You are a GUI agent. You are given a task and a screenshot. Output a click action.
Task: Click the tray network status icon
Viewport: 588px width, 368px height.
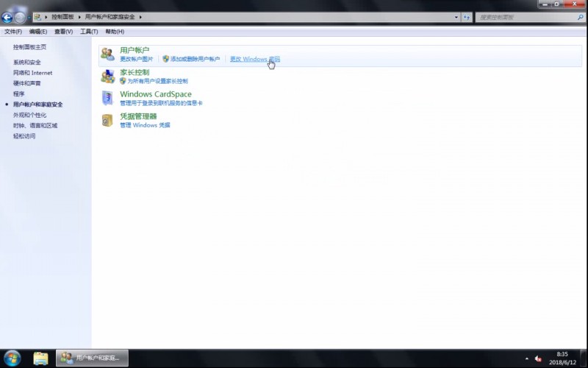(538, 358)
